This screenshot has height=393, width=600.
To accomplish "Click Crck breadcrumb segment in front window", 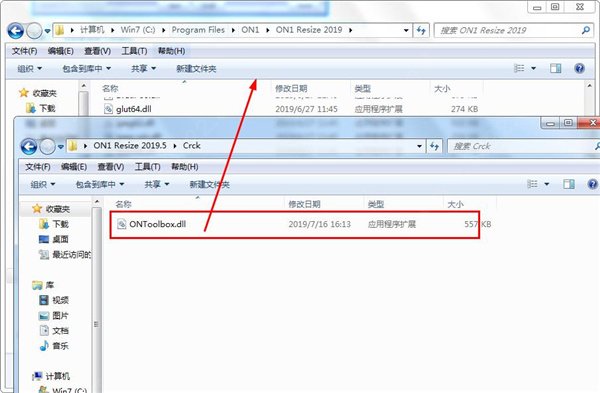I will pos(192,146).
